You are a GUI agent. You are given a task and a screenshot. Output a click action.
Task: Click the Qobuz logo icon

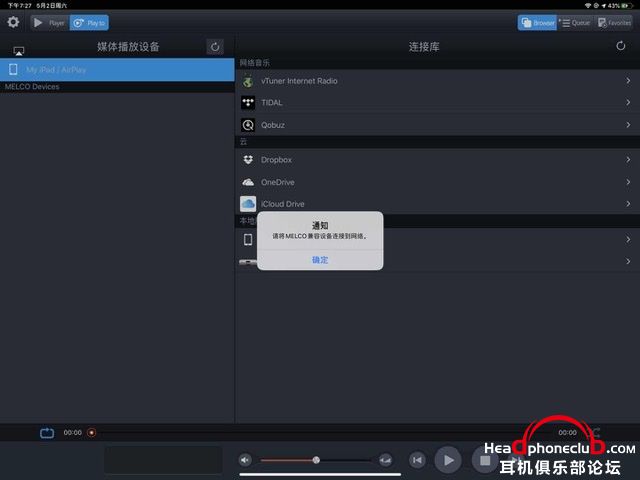coord(248,125)
